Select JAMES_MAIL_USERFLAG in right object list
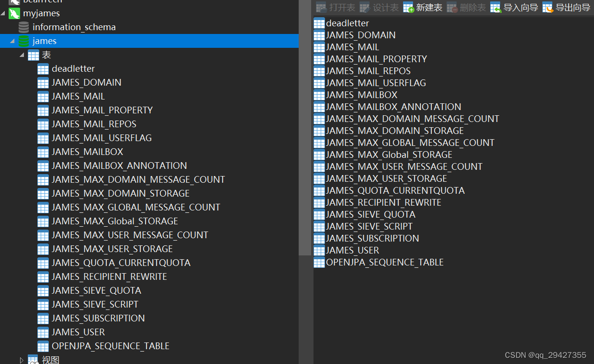This screenshot has height=364, width=594. click(x=376, y=83)
